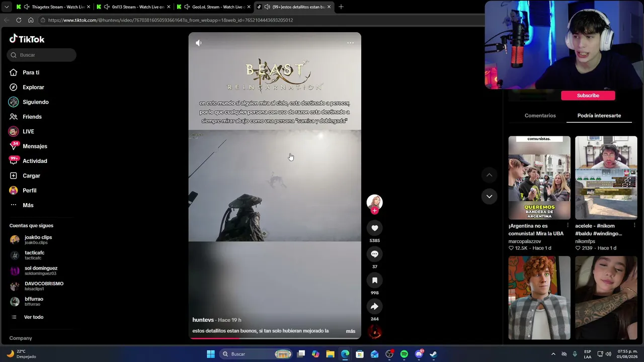Expand the browser tab search dropdown
The image size is (644, 362).
6,7
